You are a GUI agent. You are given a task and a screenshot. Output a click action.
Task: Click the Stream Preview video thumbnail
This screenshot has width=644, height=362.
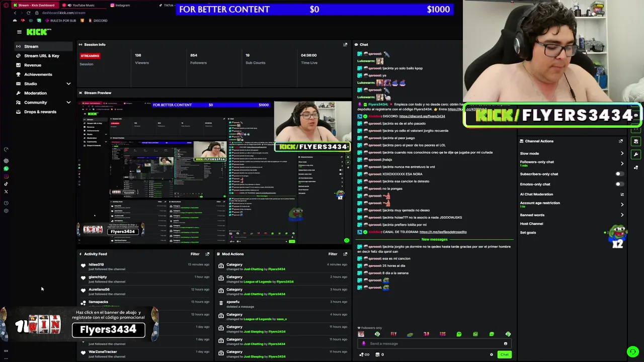[214, 172]
